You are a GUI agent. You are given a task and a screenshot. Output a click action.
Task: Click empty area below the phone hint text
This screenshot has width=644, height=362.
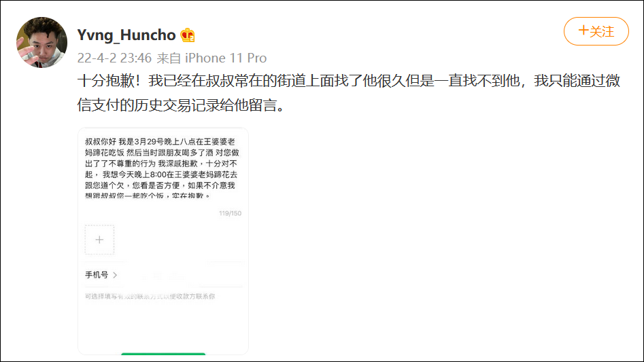tap(163, 326)
